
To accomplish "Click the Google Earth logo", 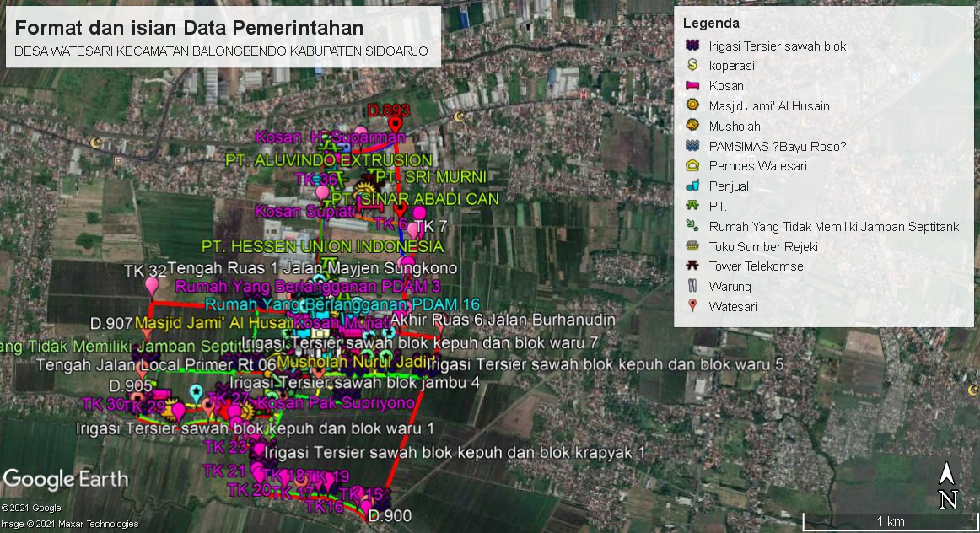I will pyautogui.click(x=66, y=479).
